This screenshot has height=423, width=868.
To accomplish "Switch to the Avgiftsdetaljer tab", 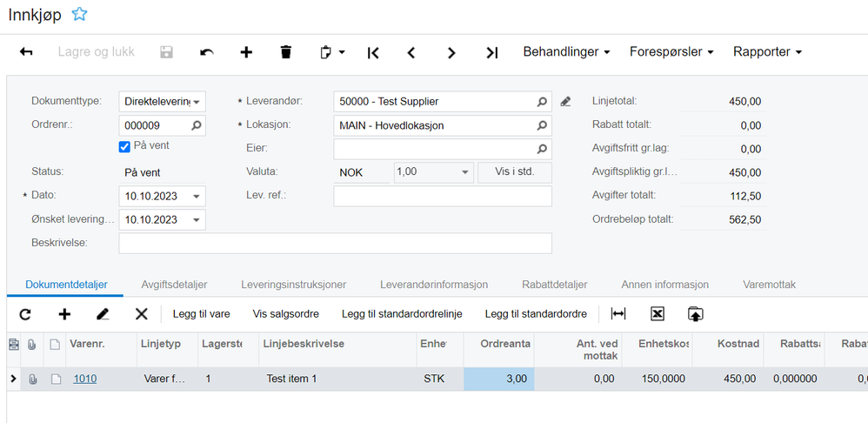I will tap(174, 285).
